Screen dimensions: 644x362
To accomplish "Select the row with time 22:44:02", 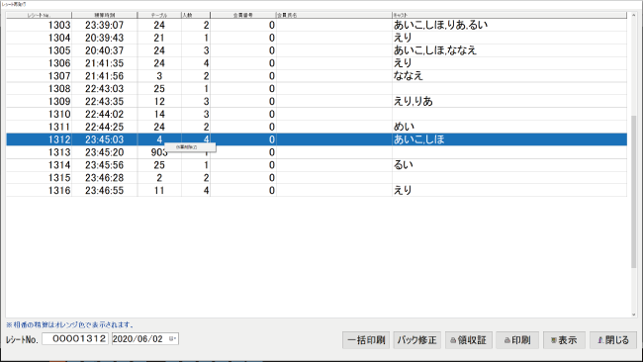I will (317, 114).
